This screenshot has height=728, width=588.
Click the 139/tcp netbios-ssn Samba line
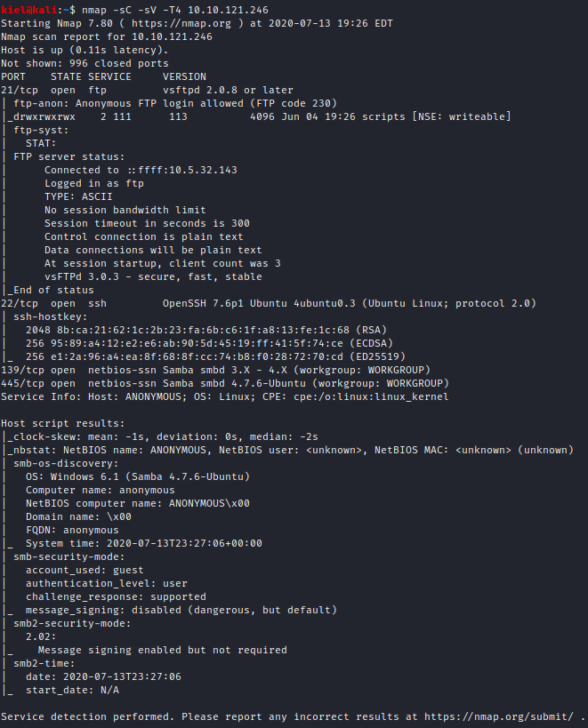(215, 370)
